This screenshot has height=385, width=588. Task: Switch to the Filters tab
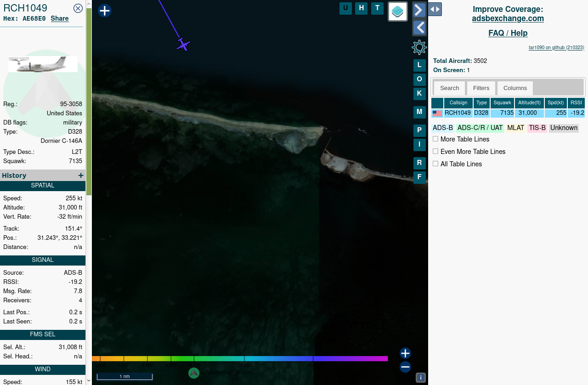[x=481, y=88]
